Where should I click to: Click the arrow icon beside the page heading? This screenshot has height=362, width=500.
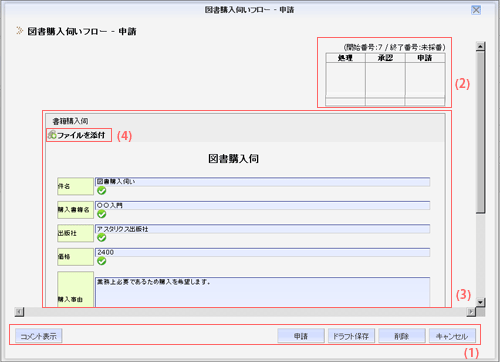tap(20, 31)
